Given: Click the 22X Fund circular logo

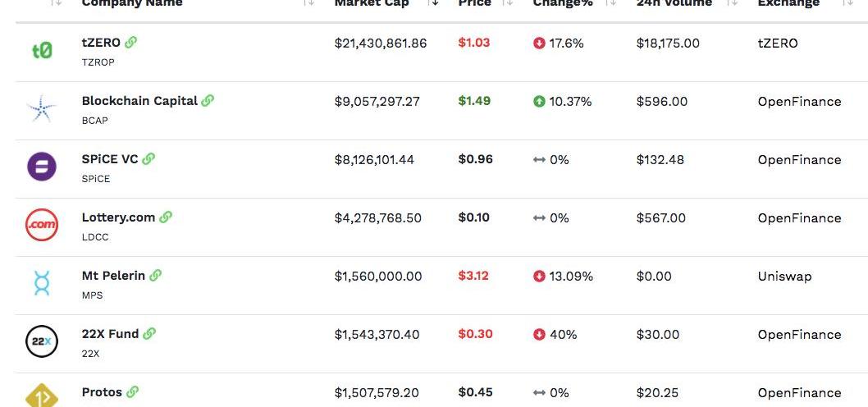Looking at the screenshot, I should tap(42, 341).
